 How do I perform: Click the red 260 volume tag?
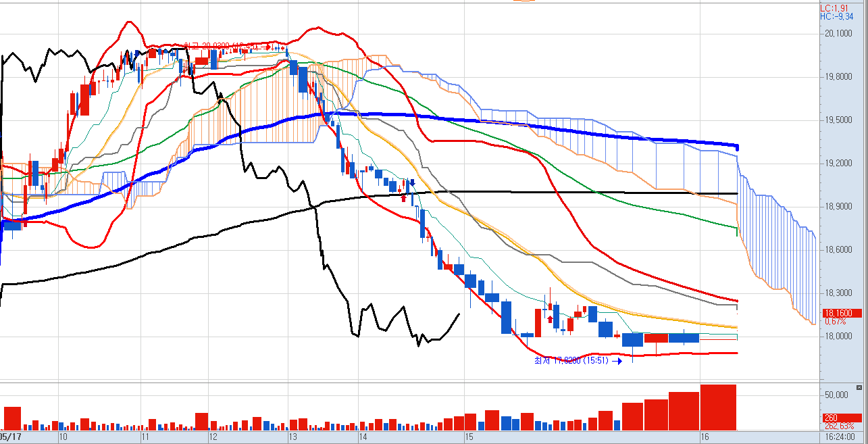click(842, 418)
